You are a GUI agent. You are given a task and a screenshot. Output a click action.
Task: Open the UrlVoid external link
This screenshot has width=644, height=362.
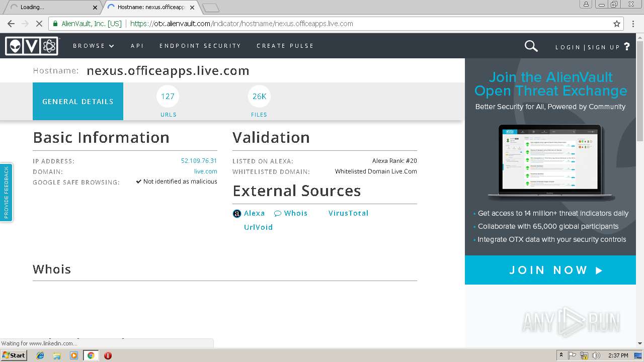tap(258, 227)
